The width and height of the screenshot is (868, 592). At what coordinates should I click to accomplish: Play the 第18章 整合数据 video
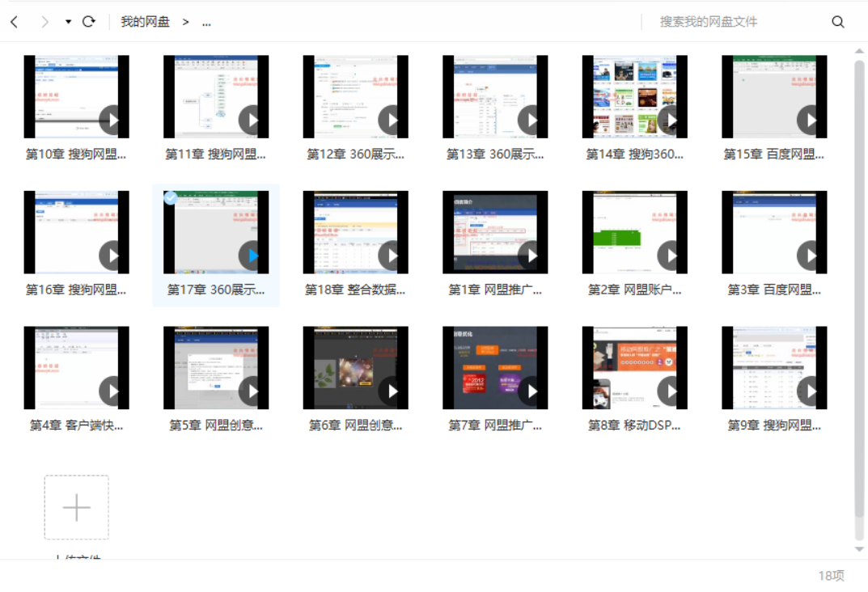pos(392,255)
